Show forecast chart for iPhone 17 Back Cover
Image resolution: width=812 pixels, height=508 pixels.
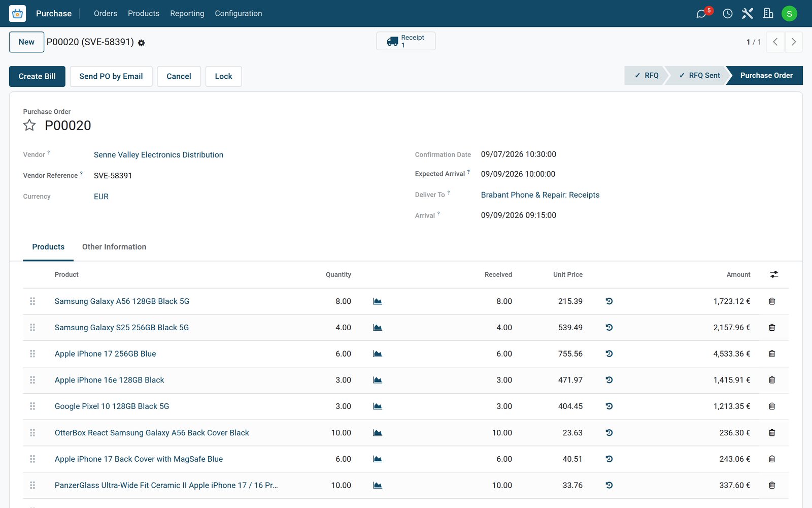click(378, 459)
